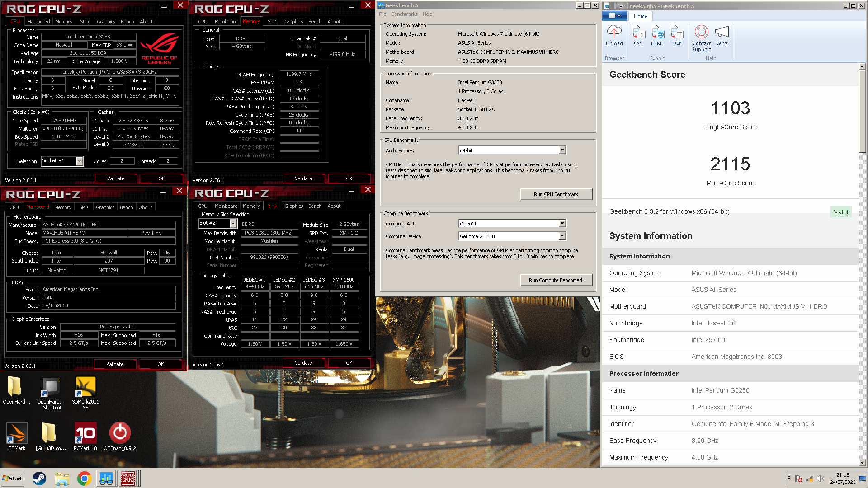The width and height of the screenshot is (868, 488).
Task: Click scrollbar up arrow in results window
Action: point(862,66)
